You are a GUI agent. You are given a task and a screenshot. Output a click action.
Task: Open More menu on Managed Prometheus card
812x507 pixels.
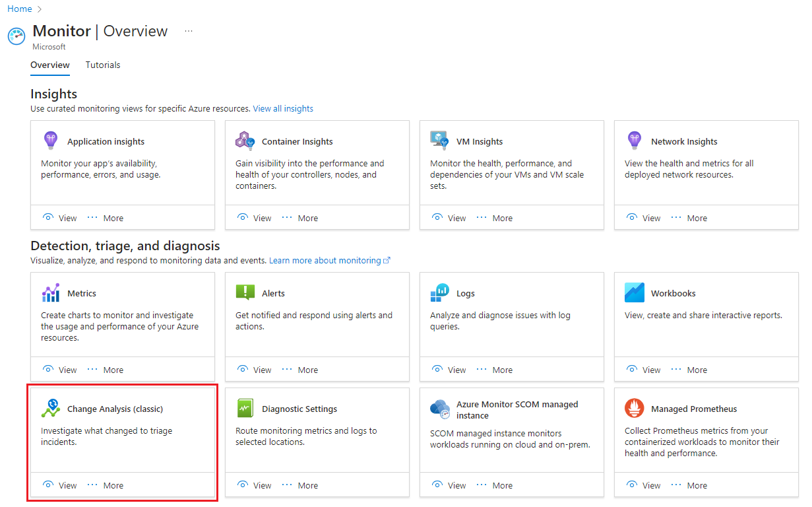point(689,485)
